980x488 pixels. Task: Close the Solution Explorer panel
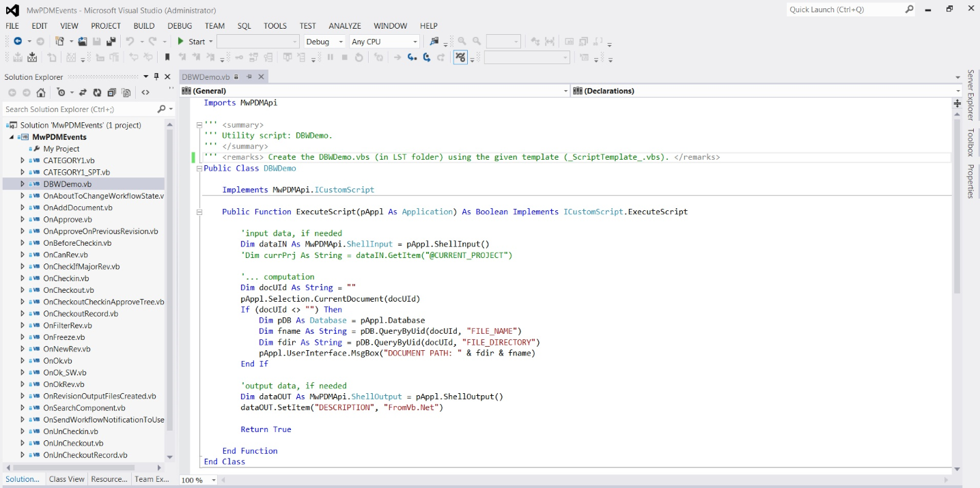(168, 76)
